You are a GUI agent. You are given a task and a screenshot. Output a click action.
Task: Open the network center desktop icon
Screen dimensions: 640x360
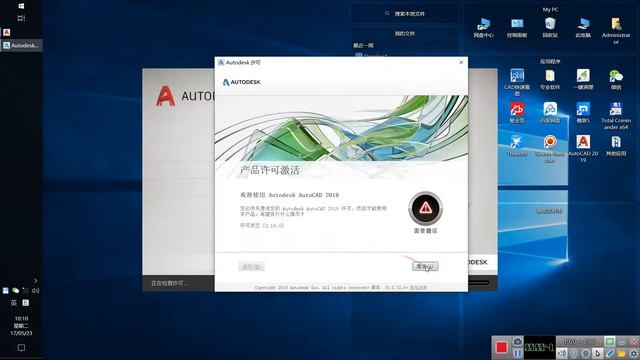[x=484, y=28]
